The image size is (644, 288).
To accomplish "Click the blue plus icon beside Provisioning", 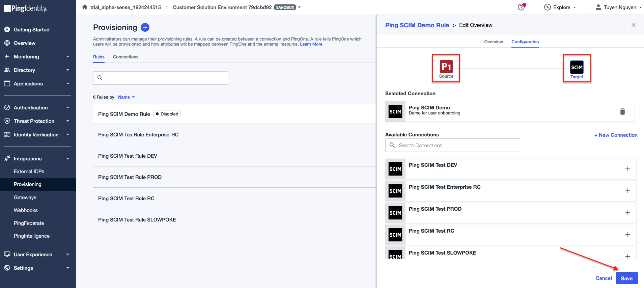I will (x=145, y=27).
